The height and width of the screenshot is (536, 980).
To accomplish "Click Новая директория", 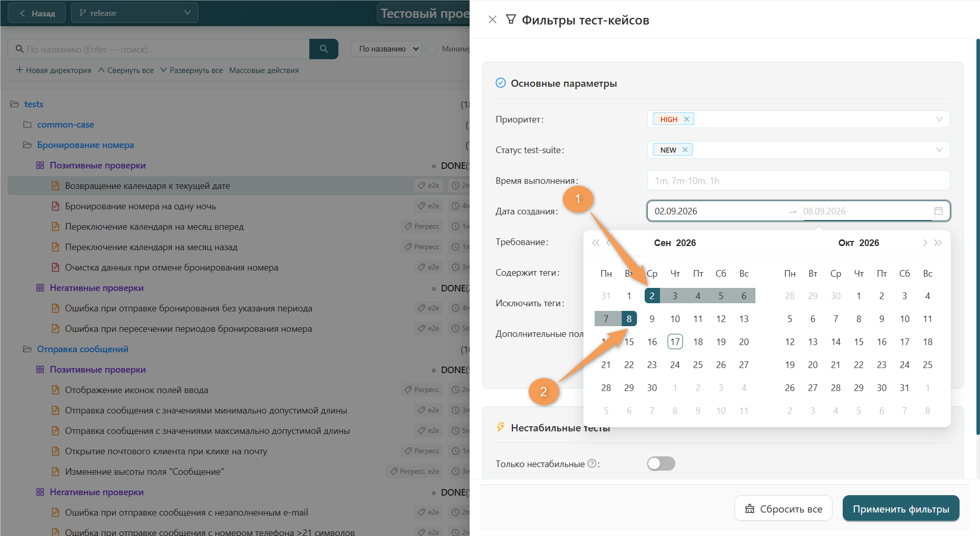I will (54, 70).
